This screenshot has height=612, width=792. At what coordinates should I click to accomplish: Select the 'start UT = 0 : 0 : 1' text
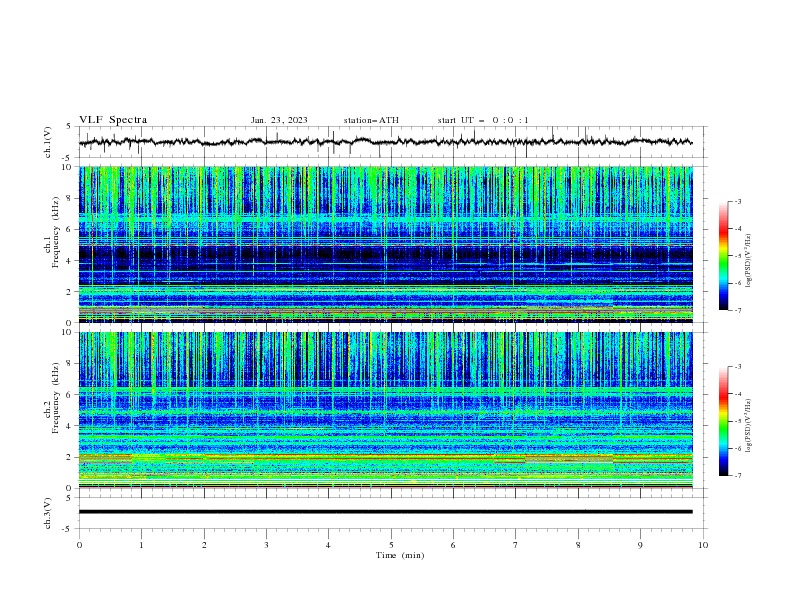[483, 120]
